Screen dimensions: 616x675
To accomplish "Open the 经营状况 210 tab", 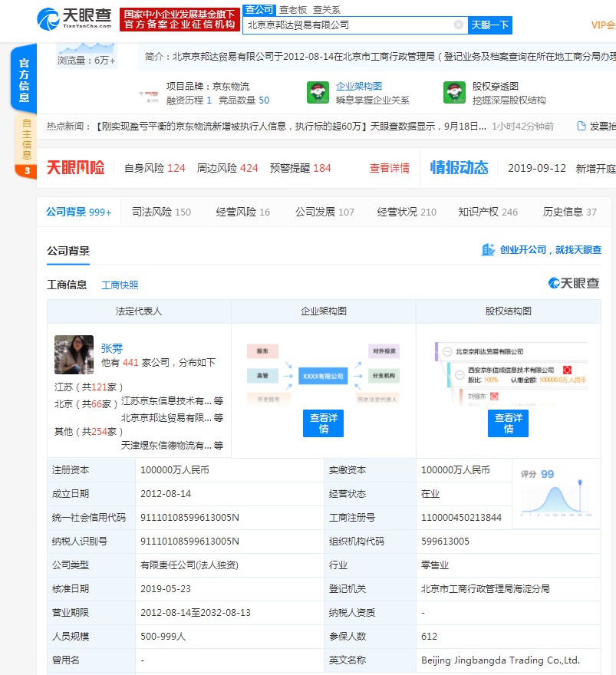I will click(407, 212).
